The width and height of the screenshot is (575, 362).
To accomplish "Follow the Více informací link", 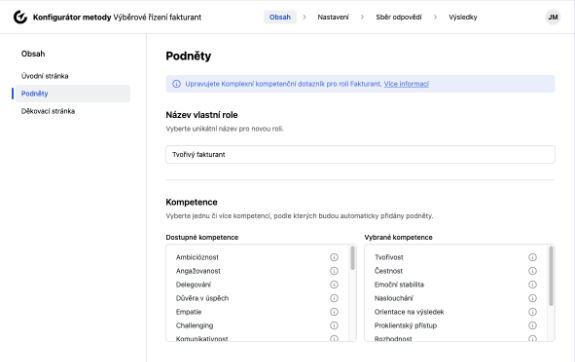I will (x=406, y=84).
